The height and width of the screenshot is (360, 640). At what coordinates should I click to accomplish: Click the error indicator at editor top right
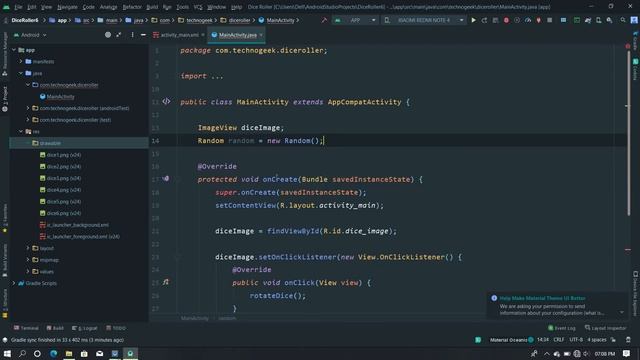[628, 46]
